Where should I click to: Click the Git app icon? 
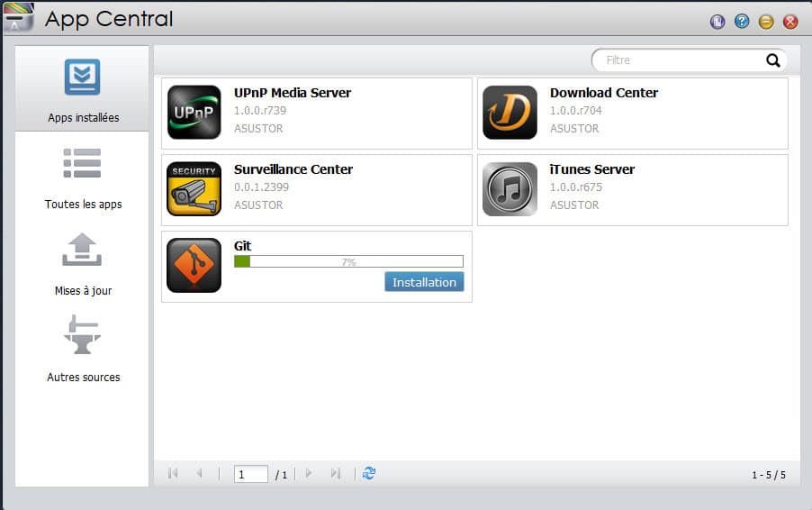tap(194, 266)
